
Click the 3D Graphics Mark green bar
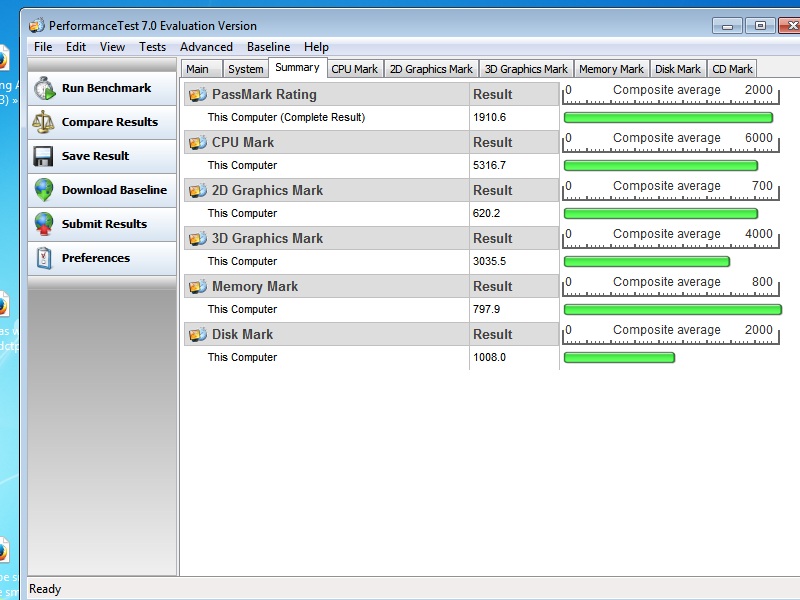(x=647, y=262)
